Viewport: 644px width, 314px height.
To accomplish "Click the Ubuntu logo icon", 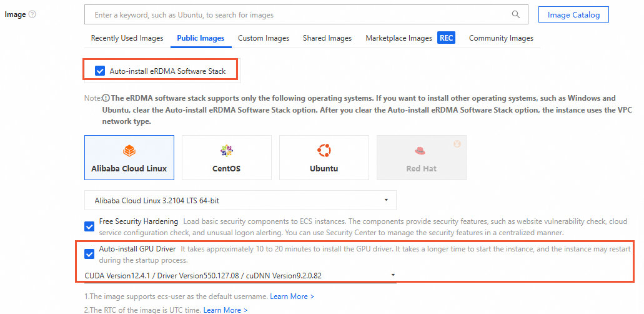I will click(324, 151).
